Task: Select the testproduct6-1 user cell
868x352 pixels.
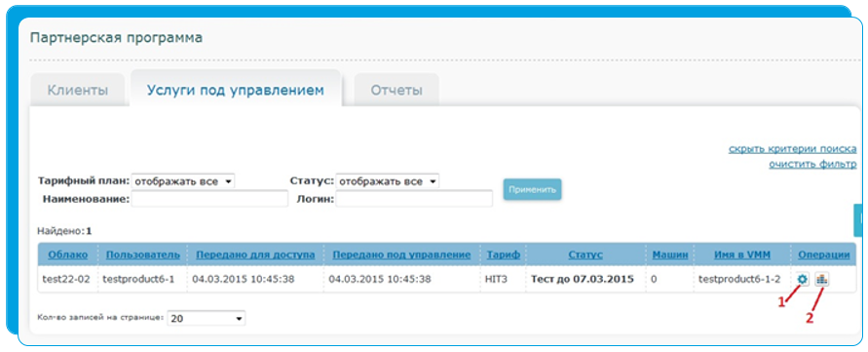Action: coord(139,279)
